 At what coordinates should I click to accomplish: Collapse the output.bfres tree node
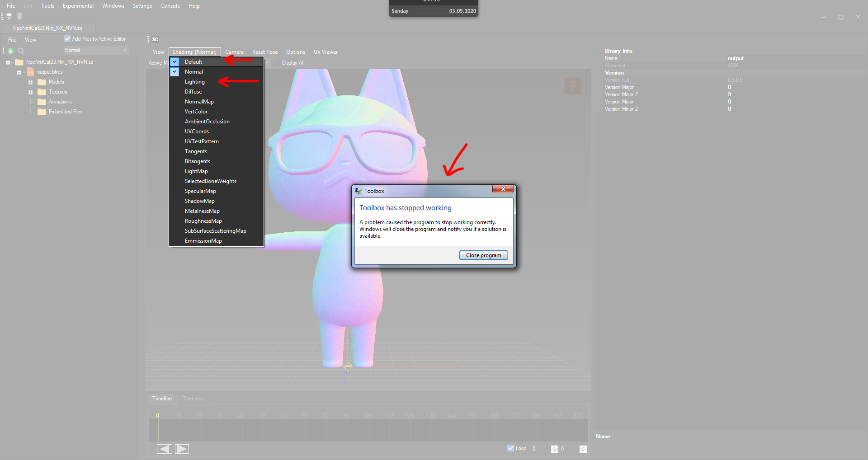click(x=19, y=72)
